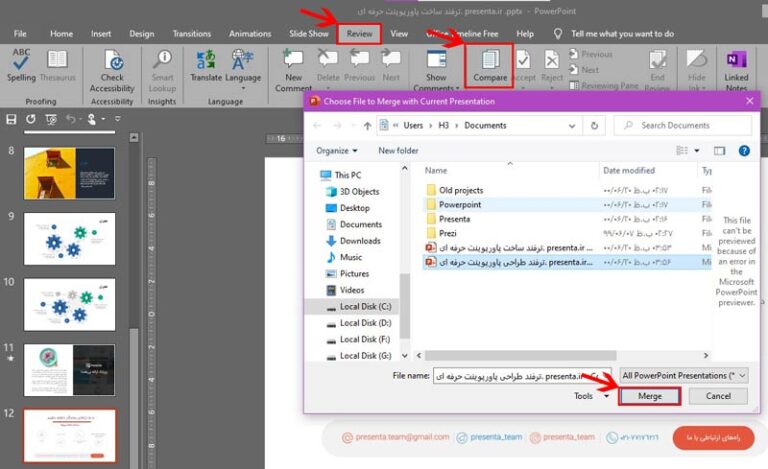Open the Thesaurus tool

coord(57,66)
